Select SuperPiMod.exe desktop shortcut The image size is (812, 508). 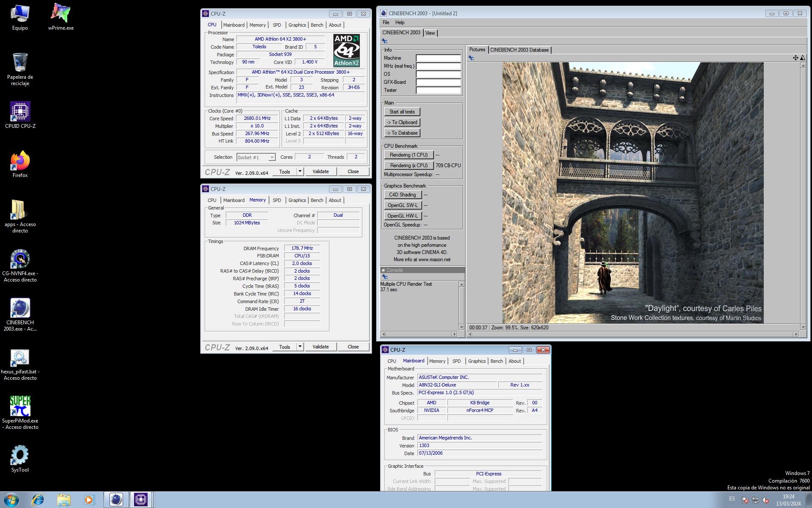click(20, 413)
